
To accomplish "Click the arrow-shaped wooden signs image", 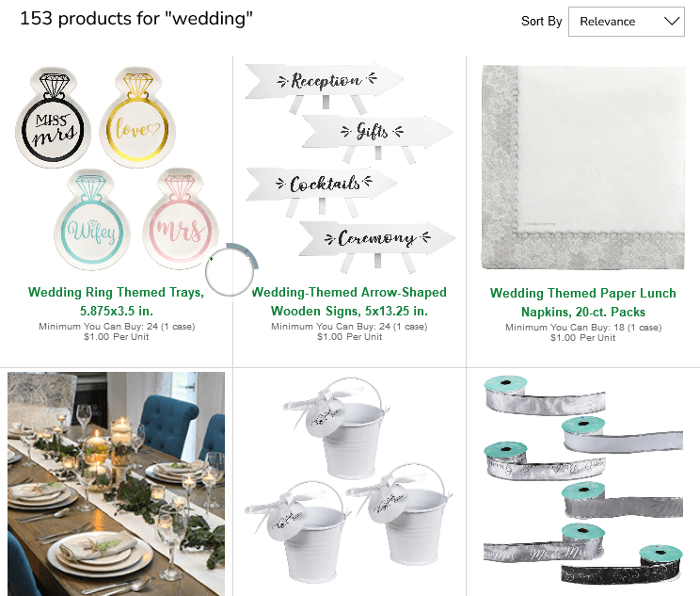I will pyautogui.click(x=350, y=168).
